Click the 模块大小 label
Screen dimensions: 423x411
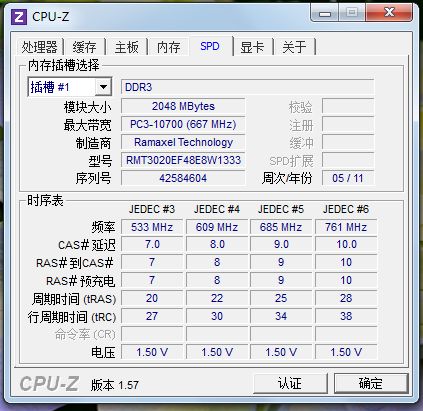(88, 107)
